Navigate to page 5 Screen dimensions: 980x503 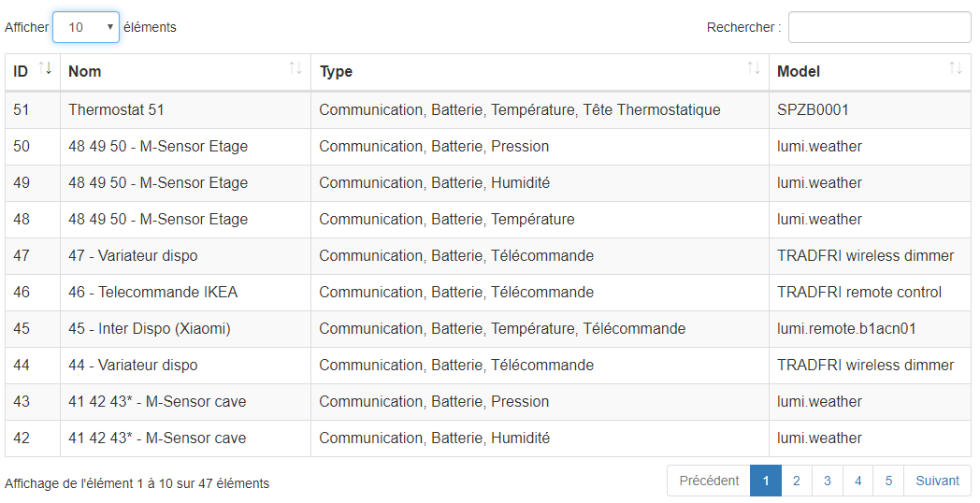click(x=888, y=481)
